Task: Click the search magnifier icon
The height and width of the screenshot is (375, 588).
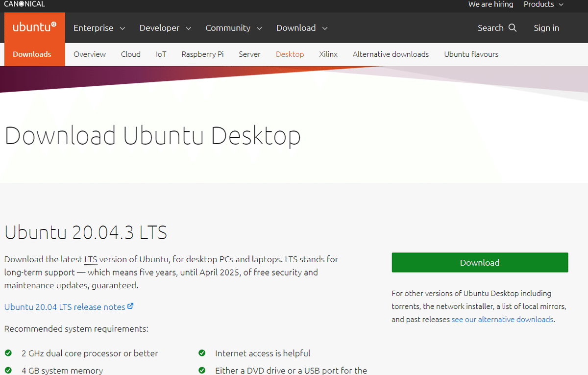Action: [x=513, y=28]
